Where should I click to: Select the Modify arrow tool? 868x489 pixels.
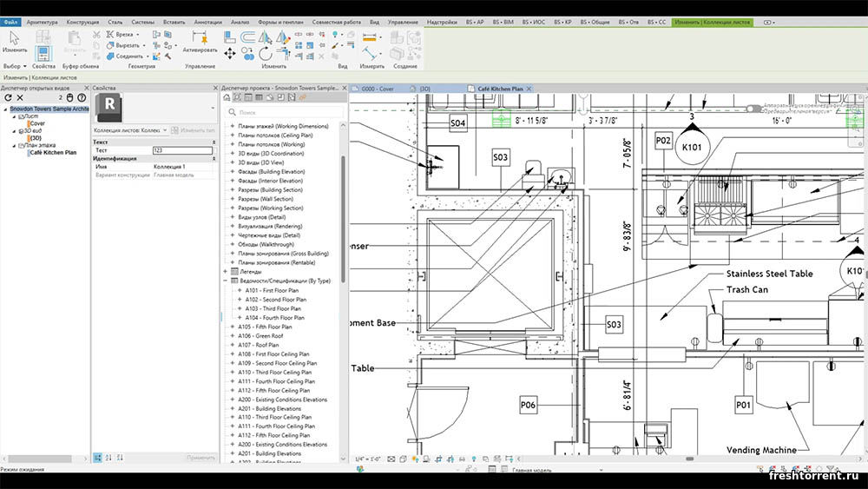(15, 38)
